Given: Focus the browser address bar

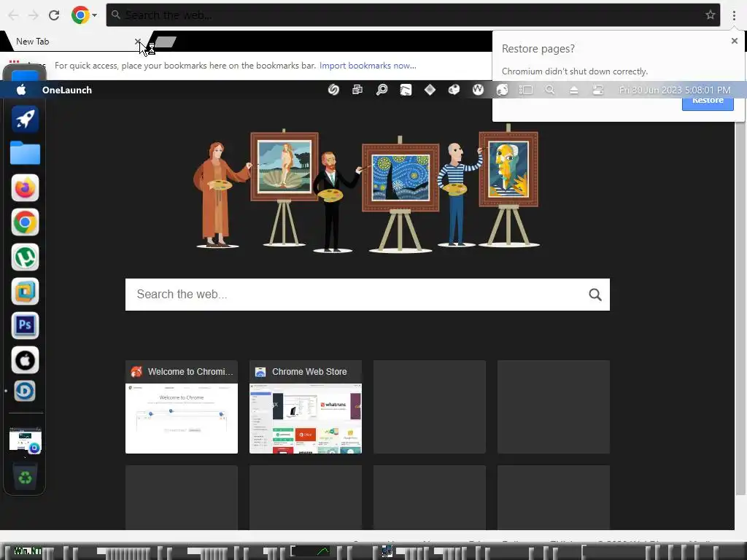Looking at the screenshot, I should click(413, 15).
